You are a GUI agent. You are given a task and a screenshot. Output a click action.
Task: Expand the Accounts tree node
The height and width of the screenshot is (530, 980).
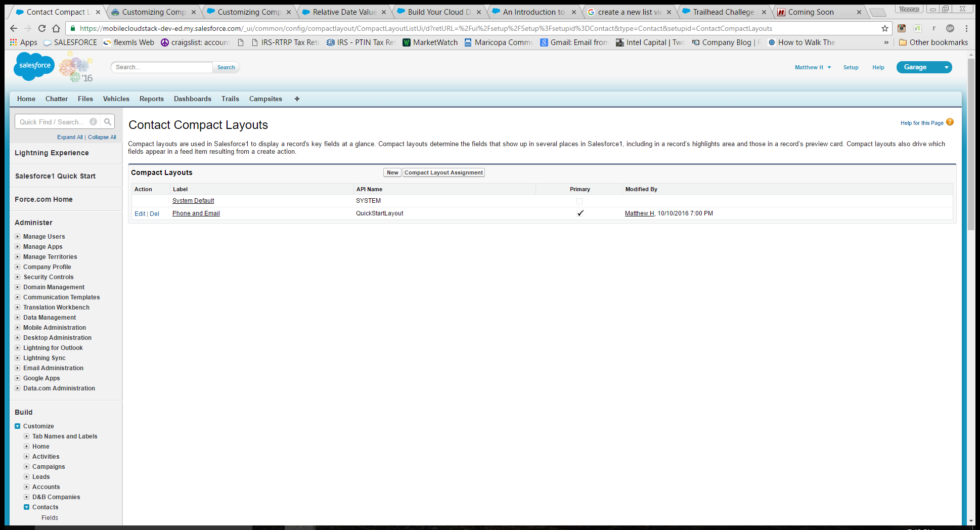pos(27,487)
